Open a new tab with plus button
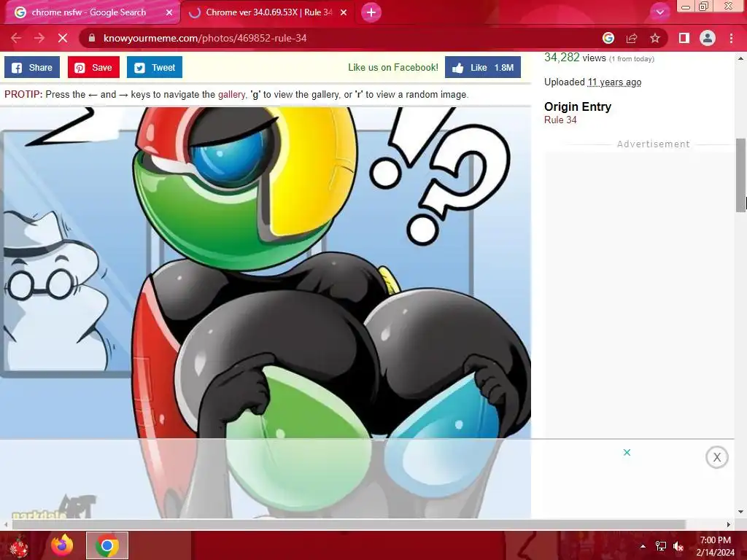The height and width of the screenshot is (560, 747). click(371, 13)
